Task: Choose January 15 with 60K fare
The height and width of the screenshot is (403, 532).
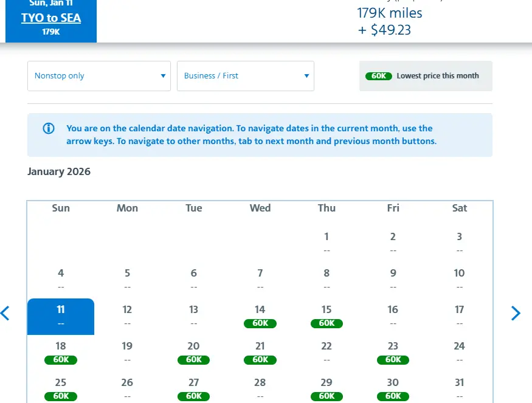Action: [x=326, y=316]
